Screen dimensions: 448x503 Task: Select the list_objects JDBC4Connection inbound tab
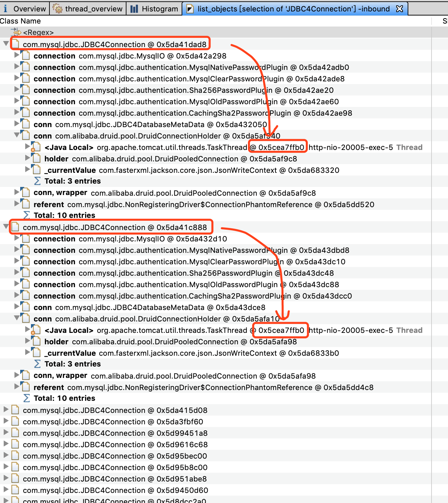(294, 9)
